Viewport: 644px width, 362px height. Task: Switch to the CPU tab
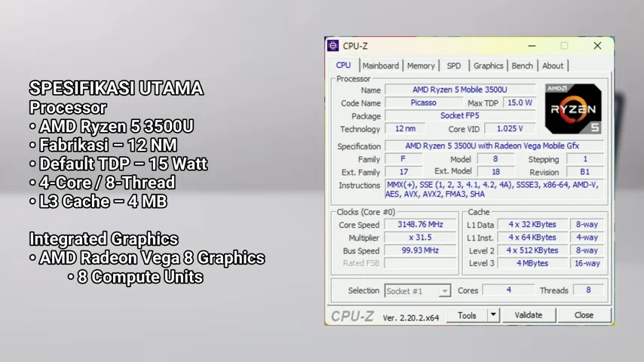(x=343, y=66)
